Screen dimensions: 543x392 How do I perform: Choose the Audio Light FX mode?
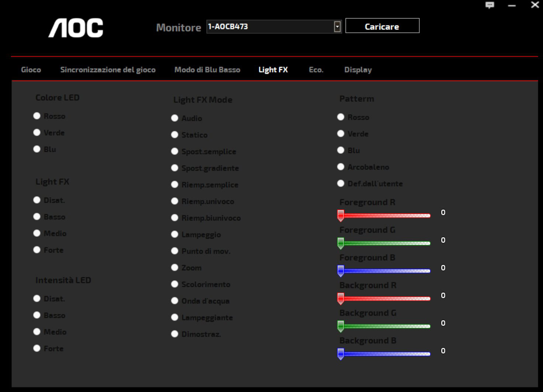coord(175,118)
